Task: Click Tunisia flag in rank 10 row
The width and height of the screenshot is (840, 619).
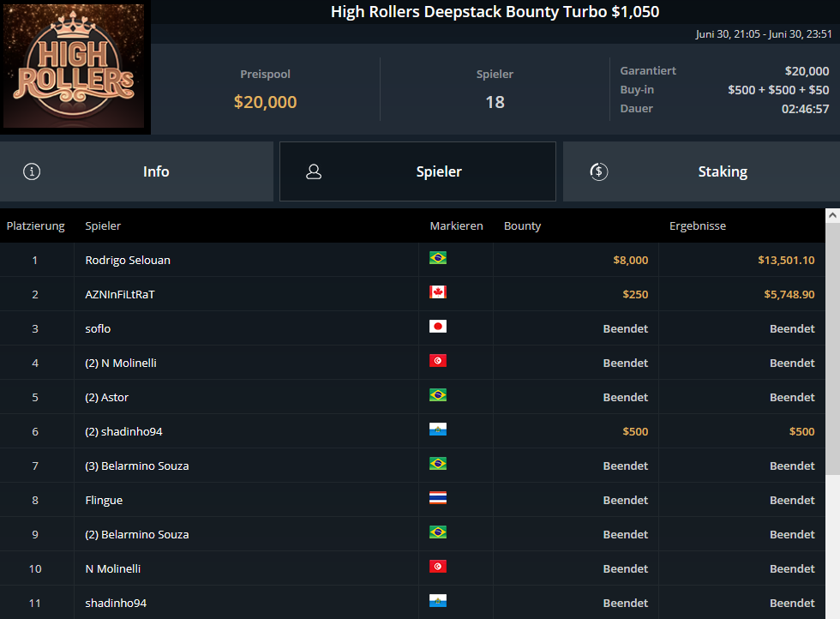Action: [x=438, y=567]
